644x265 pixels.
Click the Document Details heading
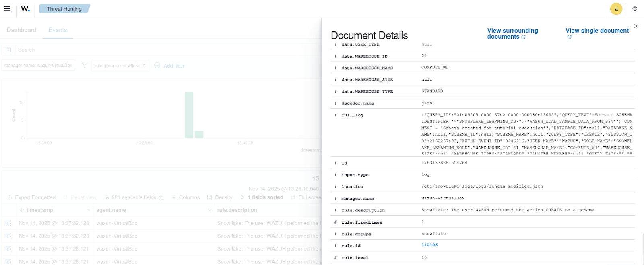coord(369,35)
